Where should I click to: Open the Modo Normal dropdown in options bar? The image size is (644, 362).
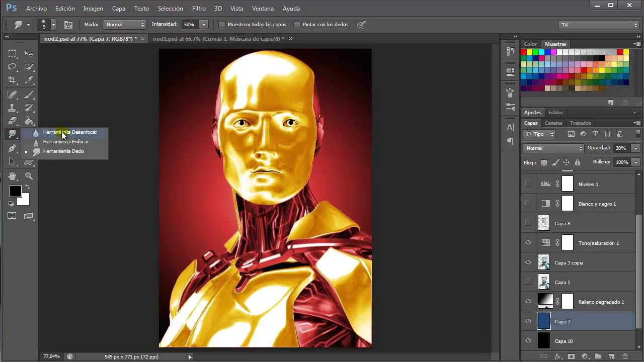click(124, 25)
